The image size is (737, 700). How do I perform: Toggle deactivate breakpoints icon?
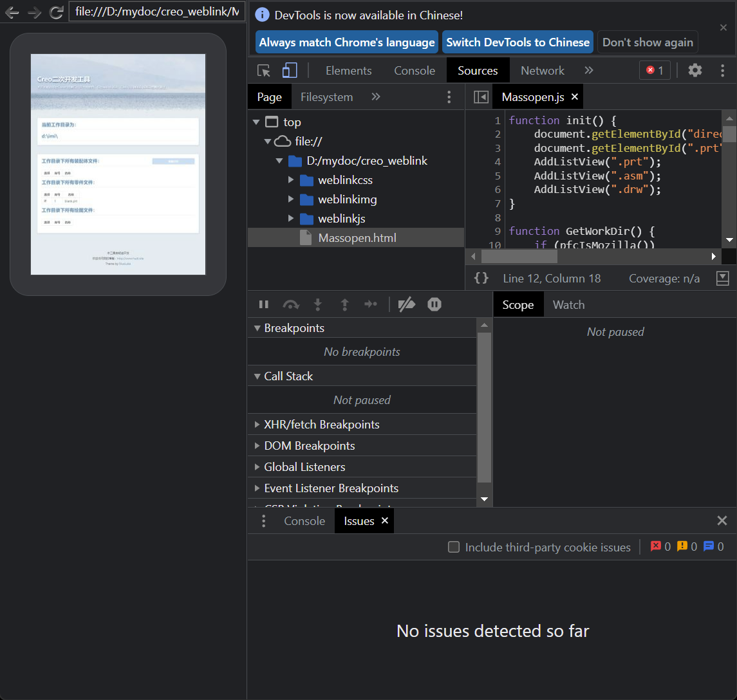[407, 304]
